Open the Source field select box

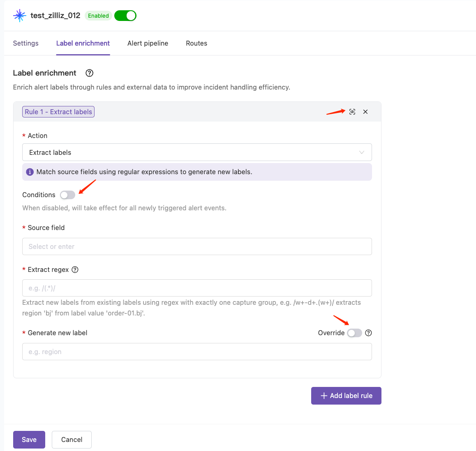196,246
